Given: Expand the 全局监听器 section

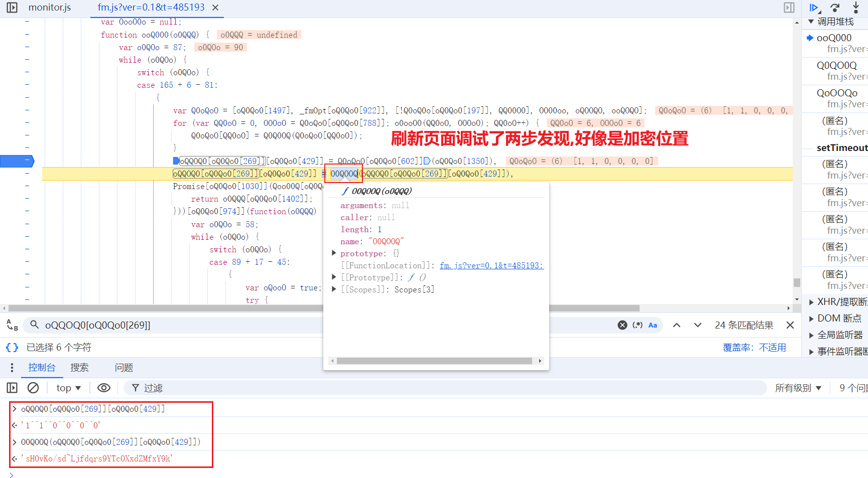Looking at the screenshot, I should [x=811, y=335].
